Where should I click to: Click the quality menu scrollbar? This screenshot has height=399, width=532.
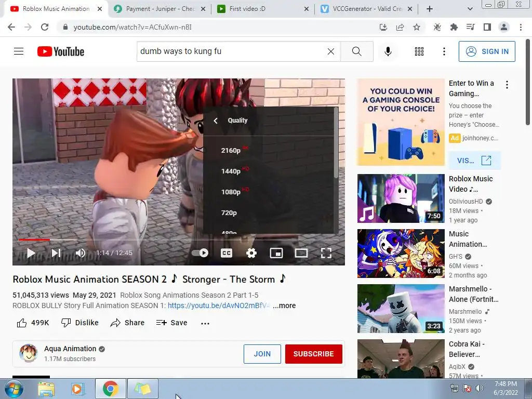click(336, 143)
